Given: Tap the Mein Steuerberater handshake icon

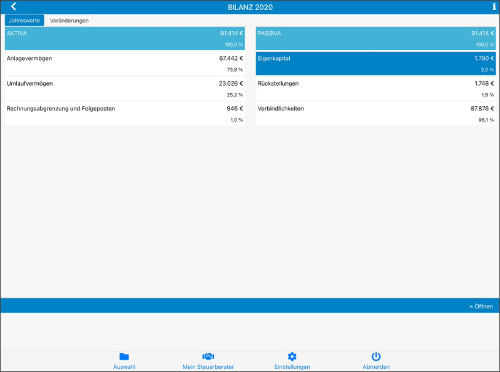Looking at the screenshot, I should pos(208,357).
